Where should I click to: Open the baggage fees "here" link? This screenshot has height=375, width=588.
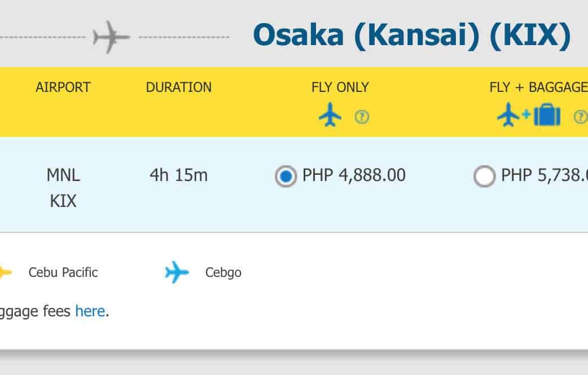(90, 311)
